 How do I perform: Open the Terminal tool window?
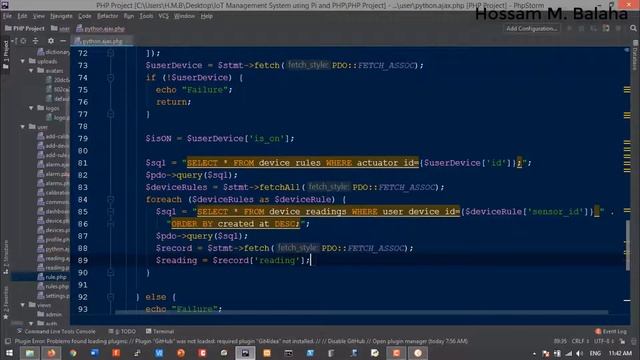click(x=160, y=331)
